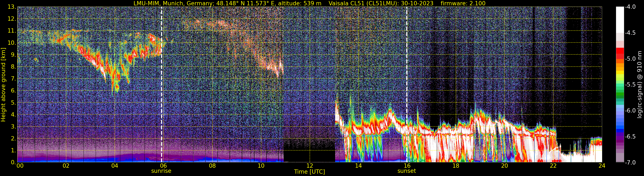Click the '02' time tick label
This screenshot has width=644, height=176.
click(x=66, y=166)
